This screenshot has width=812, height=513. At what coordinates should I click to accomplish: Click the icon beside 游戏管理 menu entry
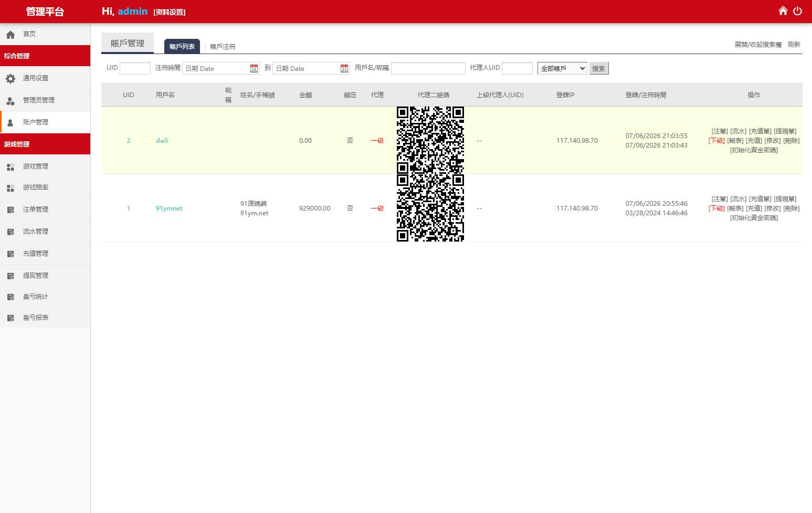pos(10,167)
